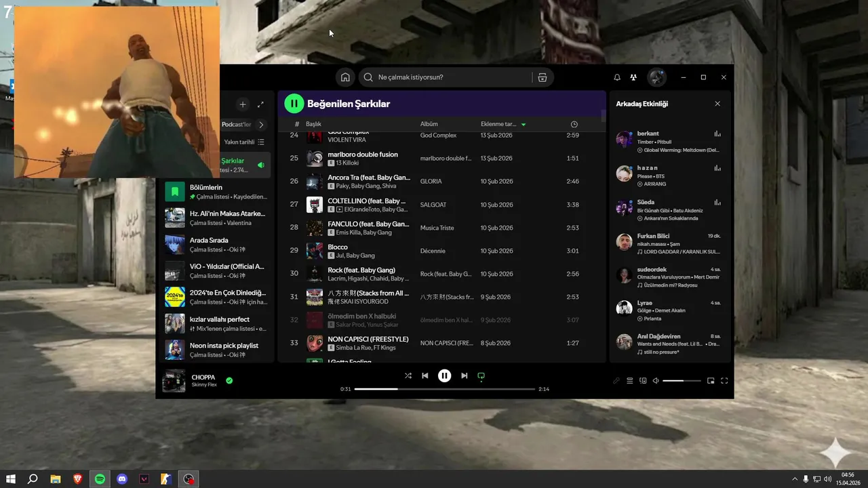Open the 13 Killoki artist link

[347, 163]
